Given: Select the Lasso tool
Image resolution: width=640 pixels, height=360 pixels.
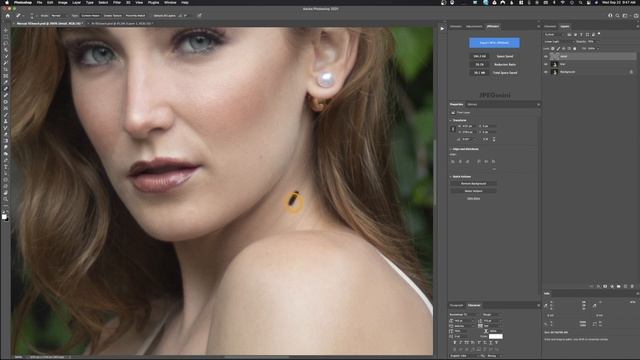Looking at the screenshot, I should (x=5, y=44).
